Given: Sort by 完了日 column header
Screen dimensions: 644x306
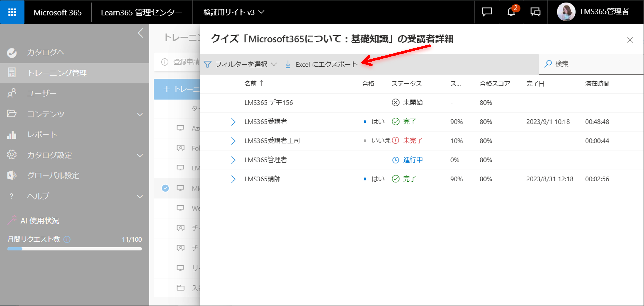Looking at the screenshot, I should click(535, 83).
